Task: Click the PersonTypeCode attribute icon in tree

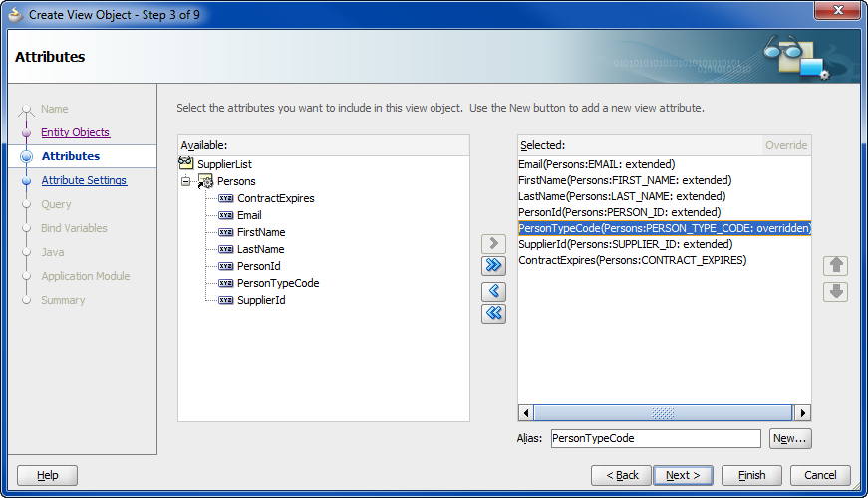Action: click(225, 283)
